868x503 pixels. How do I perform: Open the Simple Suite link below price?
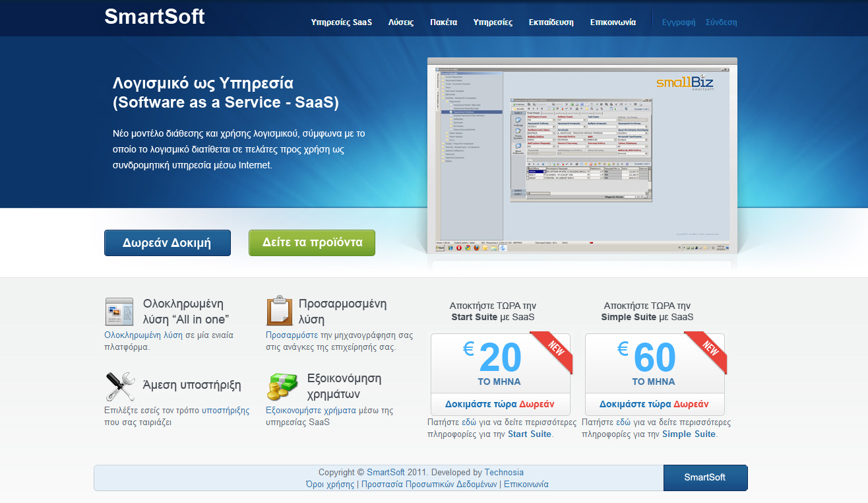689,434
